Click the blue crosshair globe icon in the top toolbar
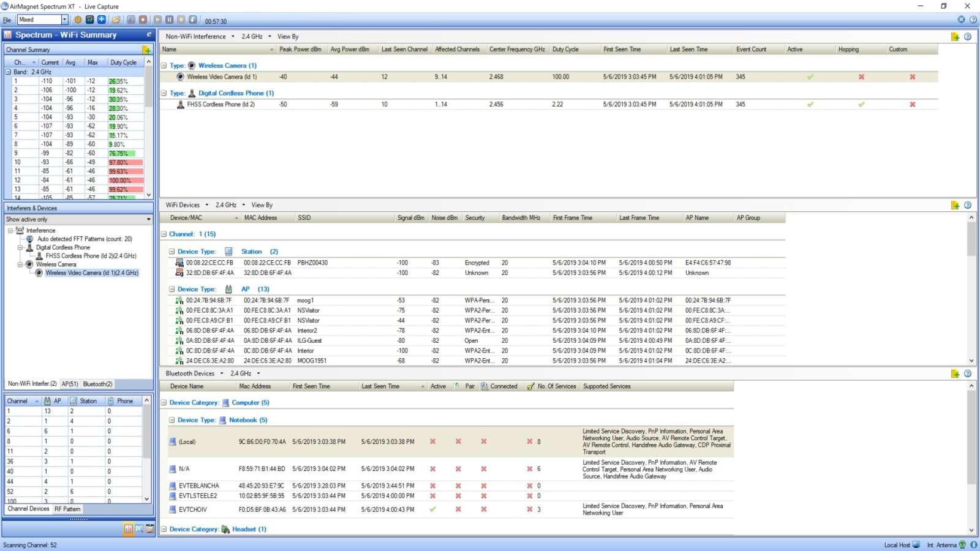This screenshot has height=551, width=980. [x=961, y=20]
